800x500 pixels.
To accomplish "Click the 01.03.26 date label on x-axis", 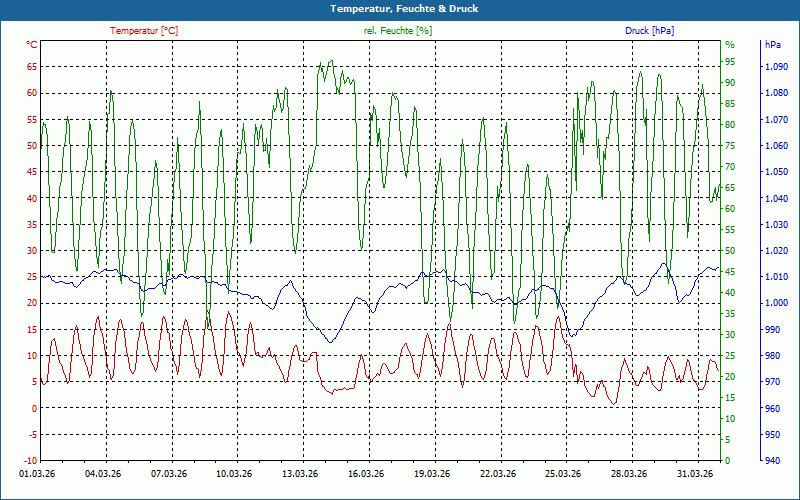I will pyautogui.click(x=37, y=474).
